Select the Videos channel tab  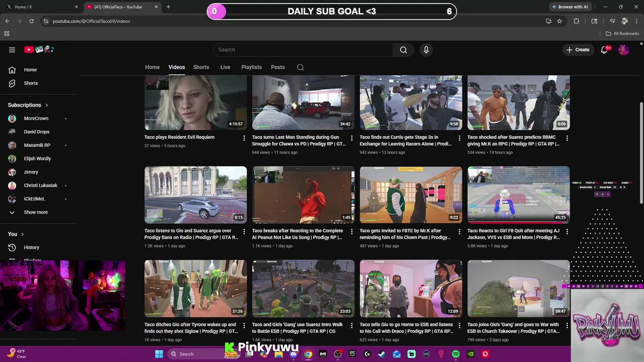tap(177, 67)
